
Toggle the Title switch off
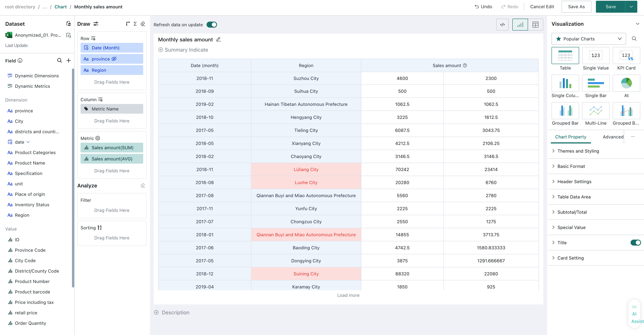(x=635, y=243)
